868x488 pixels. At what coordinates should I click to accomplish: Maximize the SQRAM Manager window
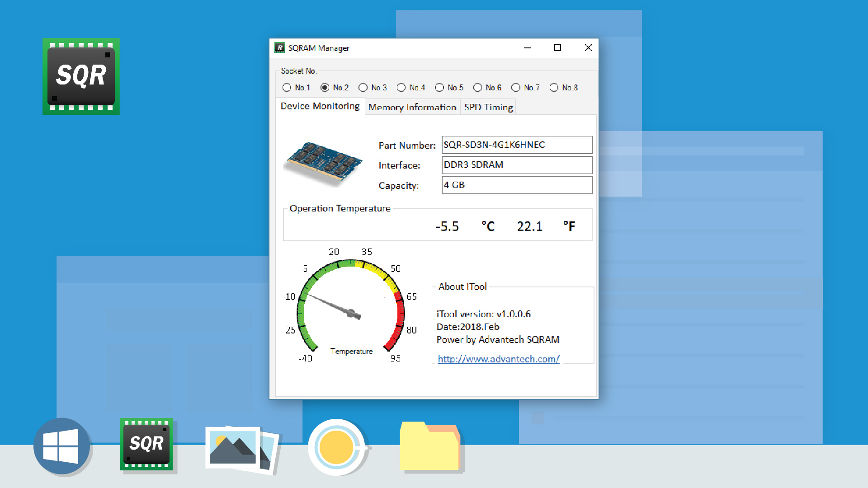[x=557, y=48]
